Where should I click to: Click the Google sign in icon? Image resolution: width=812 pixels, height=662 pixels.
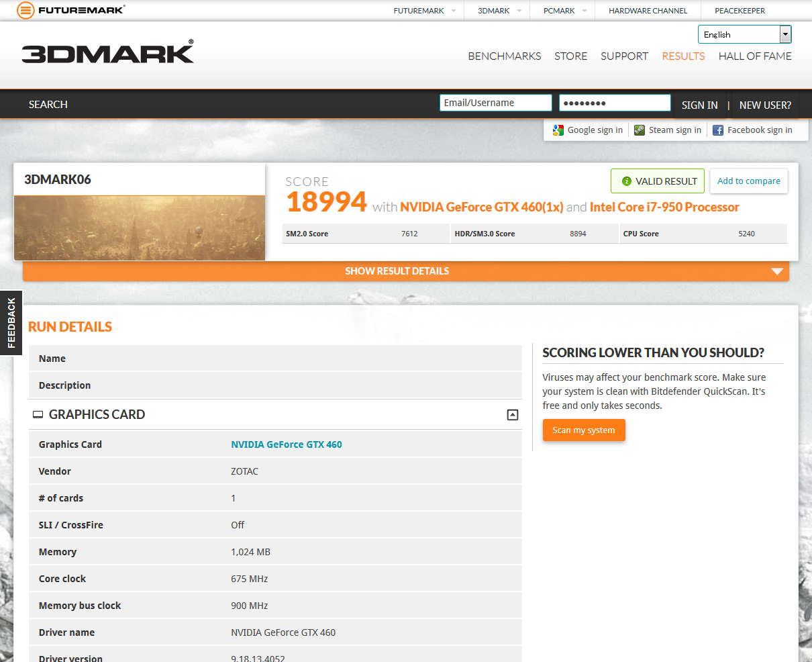pyautogui.click(x=558, y=130)
